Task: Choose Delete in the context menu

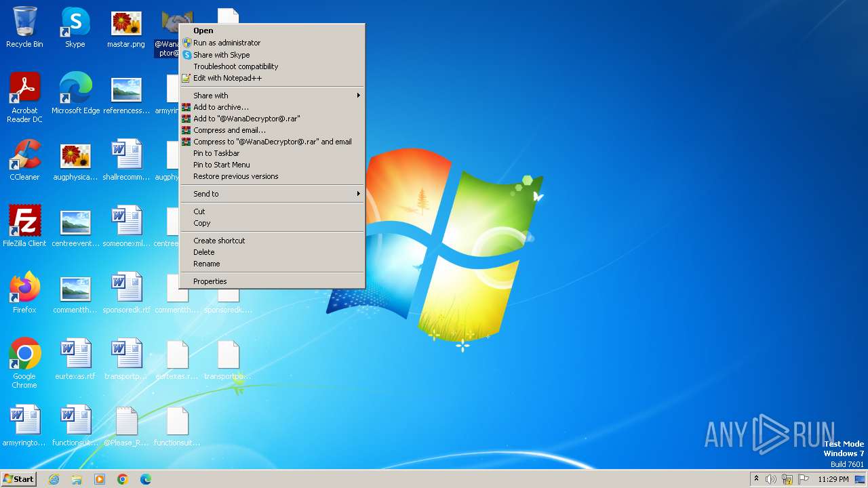Action: (272, 252)
